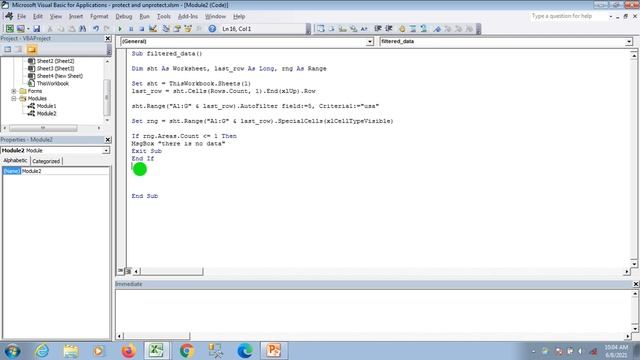Click the View Microsoft Excel icon

coord(9,29)
